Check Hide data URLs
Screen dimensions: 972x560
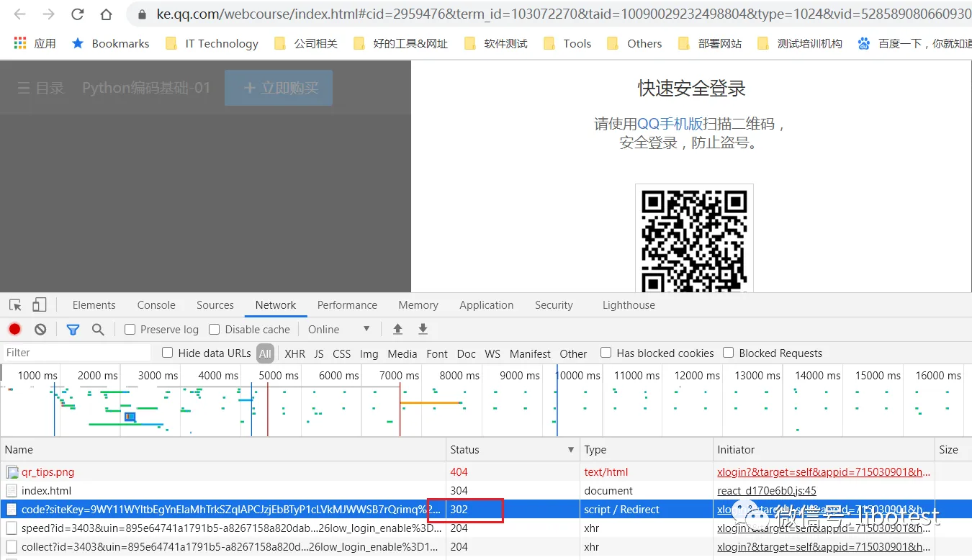pos(167,353)
